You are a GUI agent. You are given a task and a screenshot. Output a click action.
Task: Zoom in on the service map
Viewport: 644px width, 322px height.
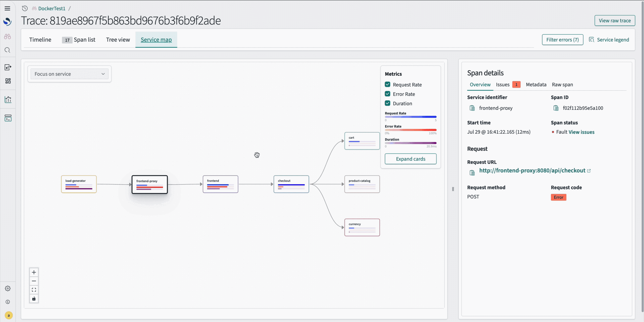pos(34,272)
